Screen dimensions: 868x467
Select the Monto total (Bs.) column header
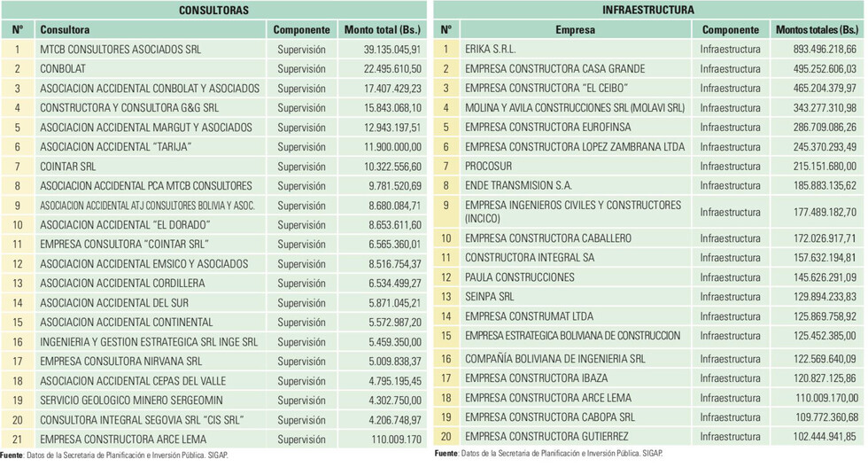tap(382, 30)
